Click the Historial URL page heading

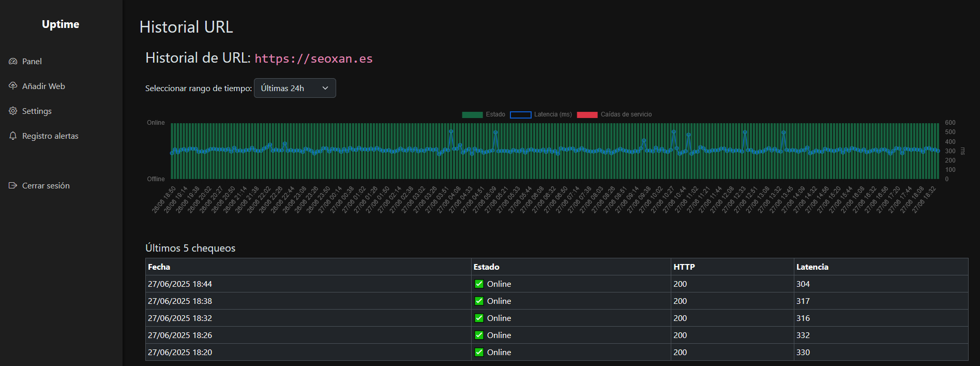coord(186,27)
